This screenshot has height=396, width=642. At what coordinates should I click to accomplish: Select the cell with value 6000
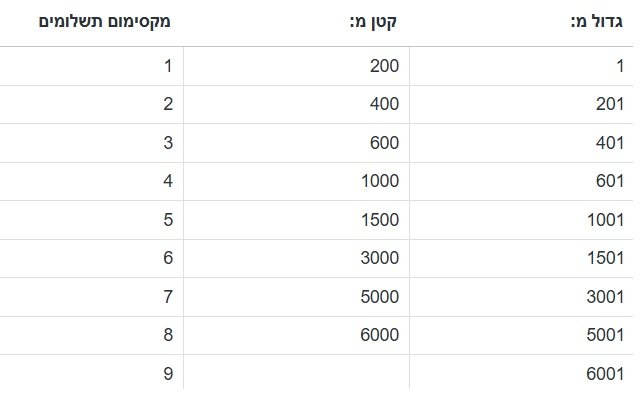296,335
